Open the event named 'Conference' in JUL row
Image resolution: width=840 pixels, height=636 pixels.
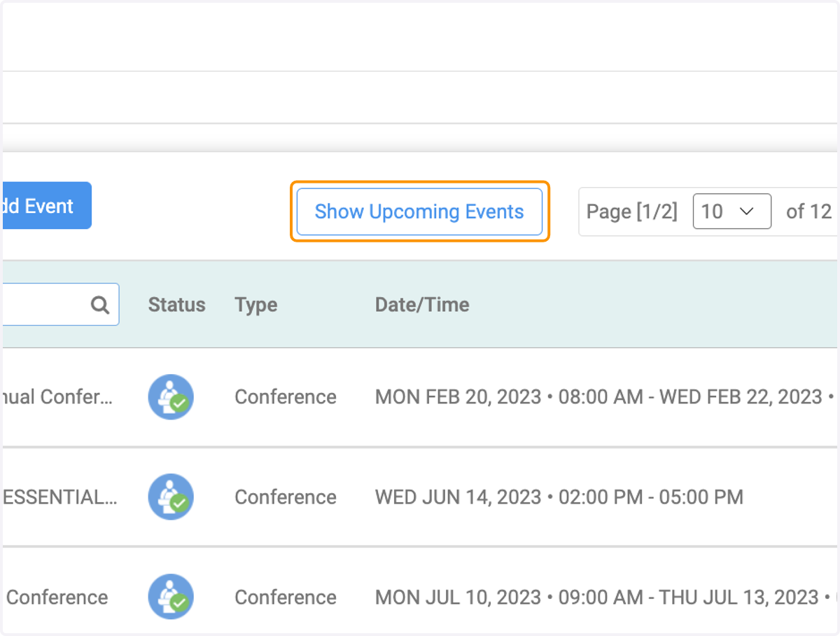[57, 597]
